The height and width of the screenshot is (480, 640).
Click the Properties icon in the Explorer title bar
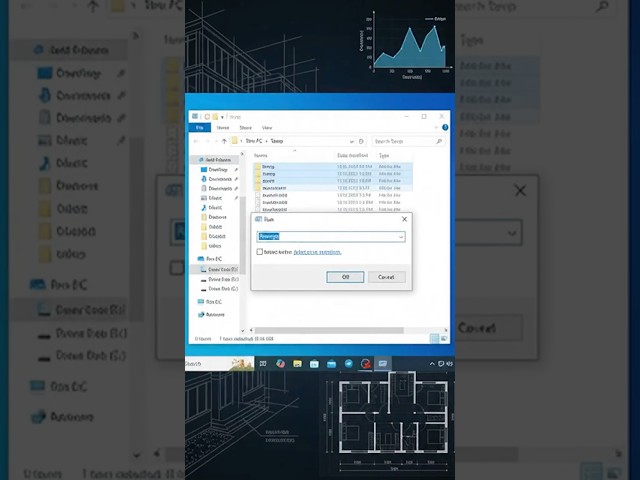pos(207,117)
